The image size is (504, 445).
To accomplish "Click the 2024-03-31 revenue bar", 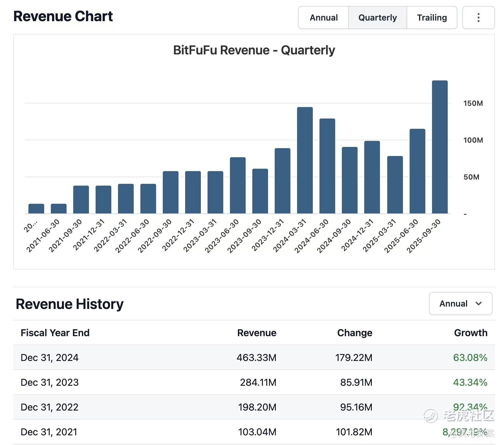I will click(305, 160).
